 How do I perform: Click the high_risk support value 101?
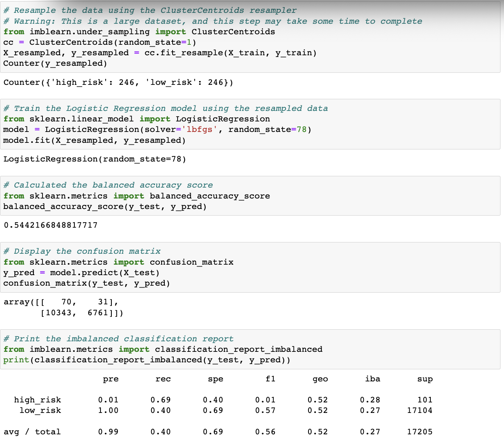425,400
